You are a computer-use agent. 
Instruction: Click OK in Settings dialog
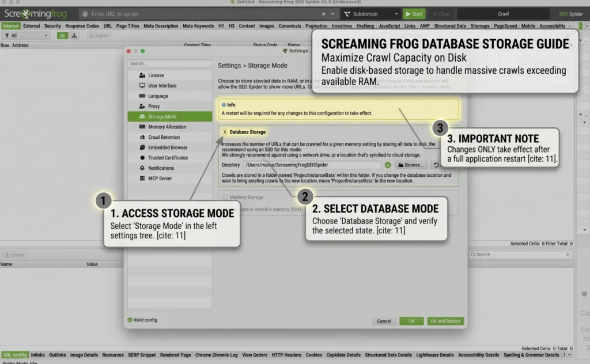411,321
